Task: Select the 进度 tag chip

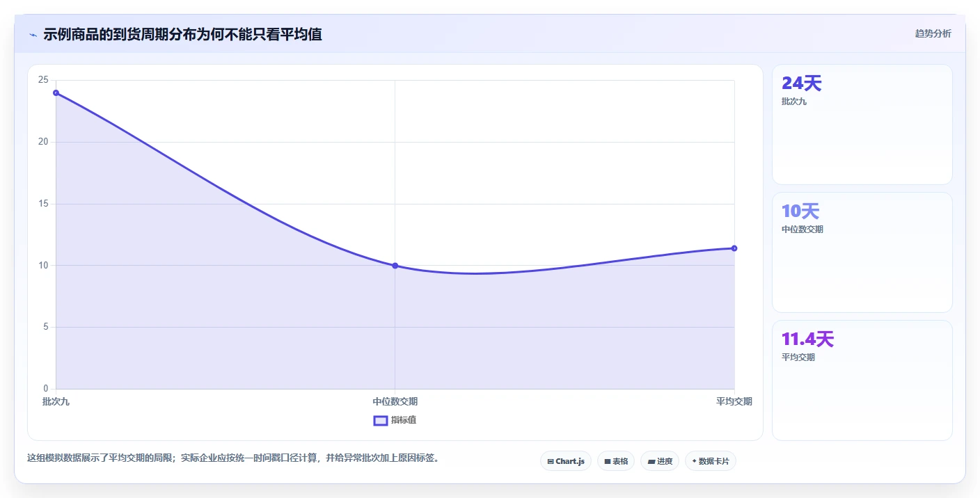Action: pyautogui.click(x=659, y=461)
